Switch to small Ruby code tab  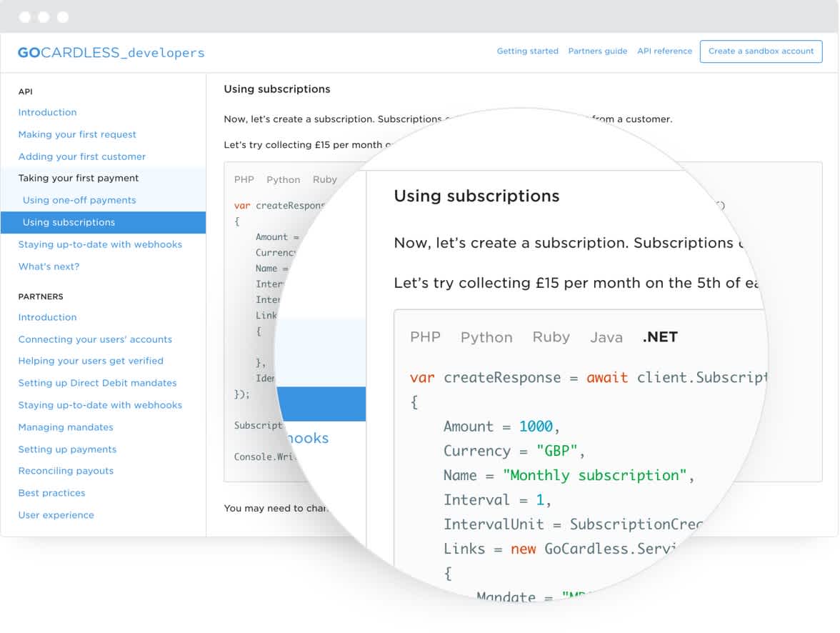[x=324, y=179]
